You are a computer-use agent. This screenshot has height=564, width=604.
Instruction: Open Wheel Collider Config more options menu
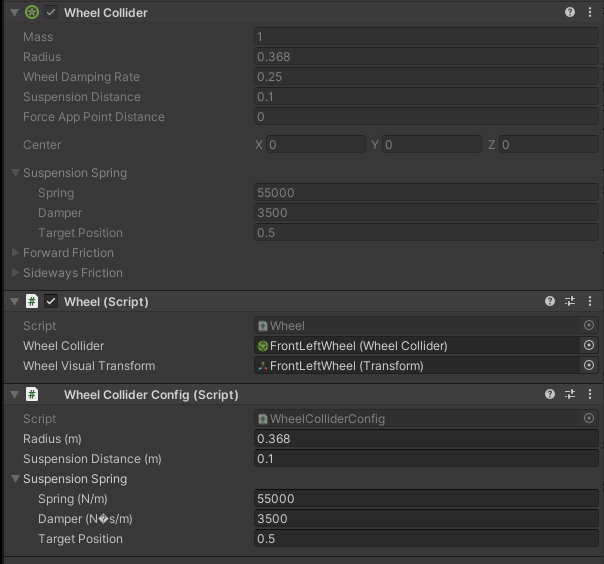(x=590, y=395)
